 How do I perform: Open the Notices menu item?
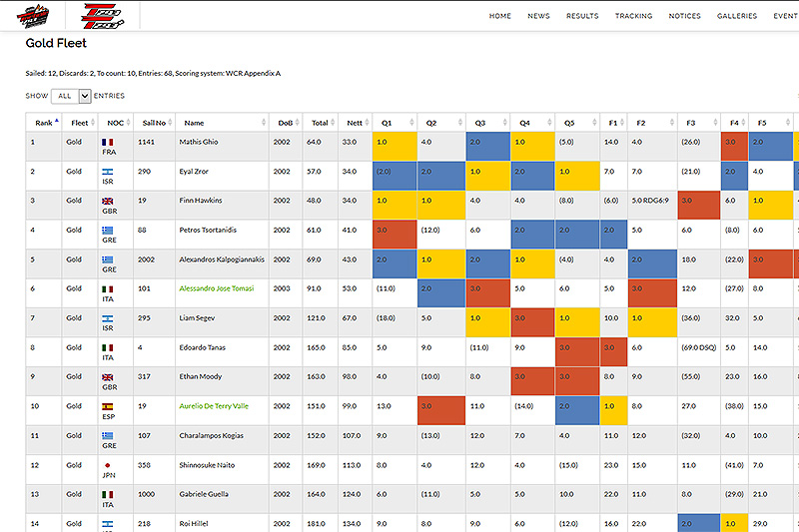[684, 16]
